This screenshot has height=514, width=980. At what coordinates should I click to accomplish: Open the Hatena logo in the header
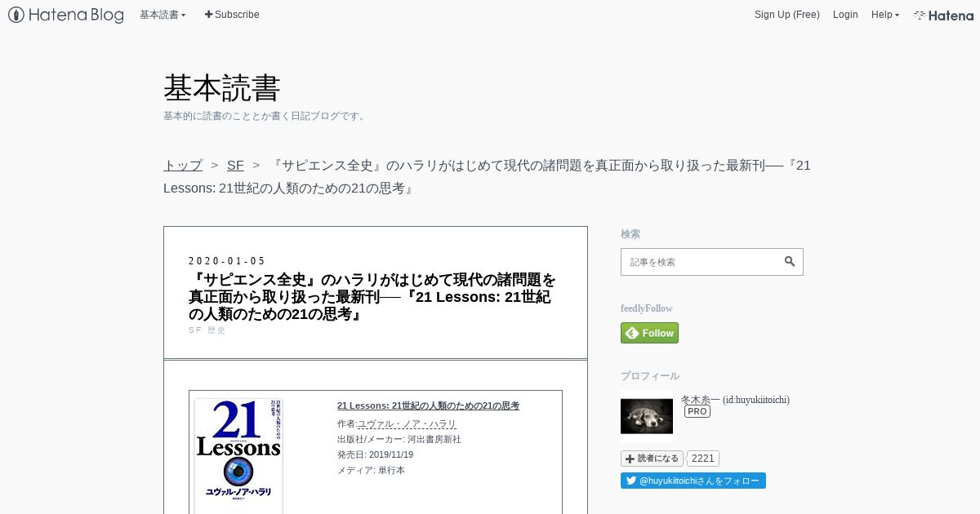click(x=943, y=15)
